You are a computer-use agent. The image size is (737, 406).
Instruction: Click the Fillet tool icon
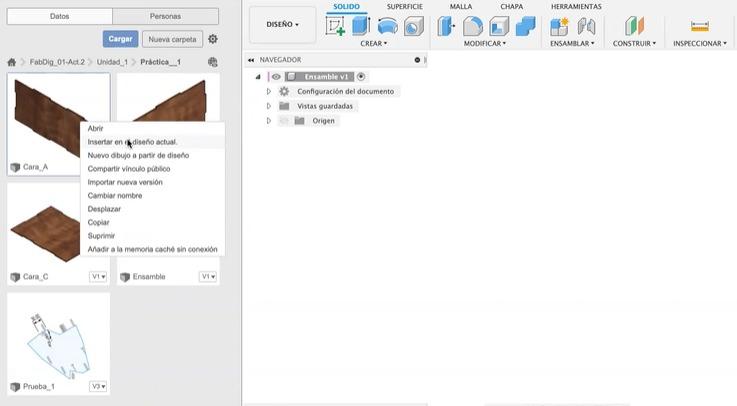point(473,26)
